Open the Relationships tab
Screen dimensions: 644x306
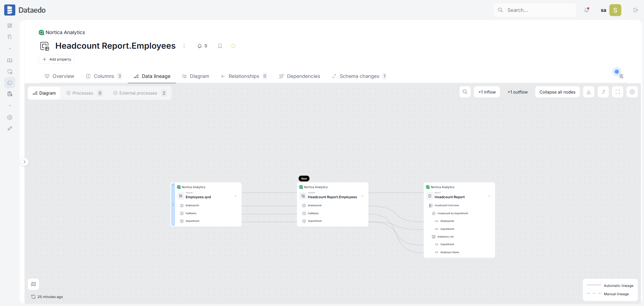coord(244,76)
